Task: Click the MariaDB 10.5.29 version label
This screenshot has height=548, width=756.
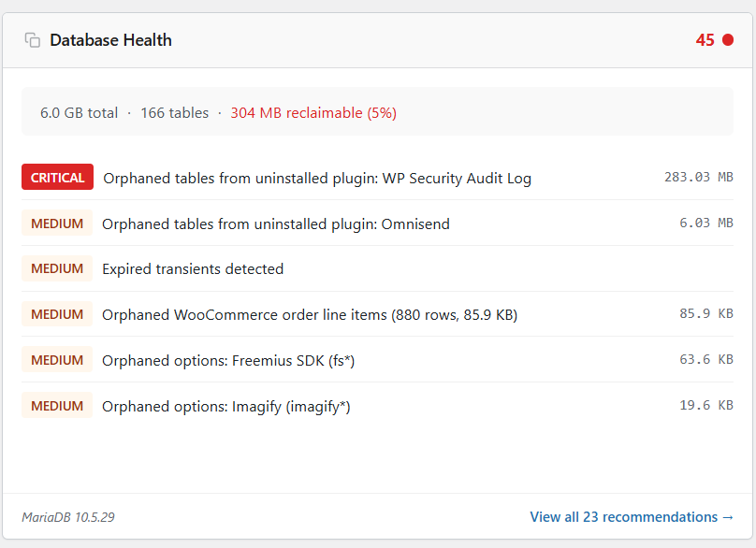Action: pyautogui.click(x=68, y=517)
